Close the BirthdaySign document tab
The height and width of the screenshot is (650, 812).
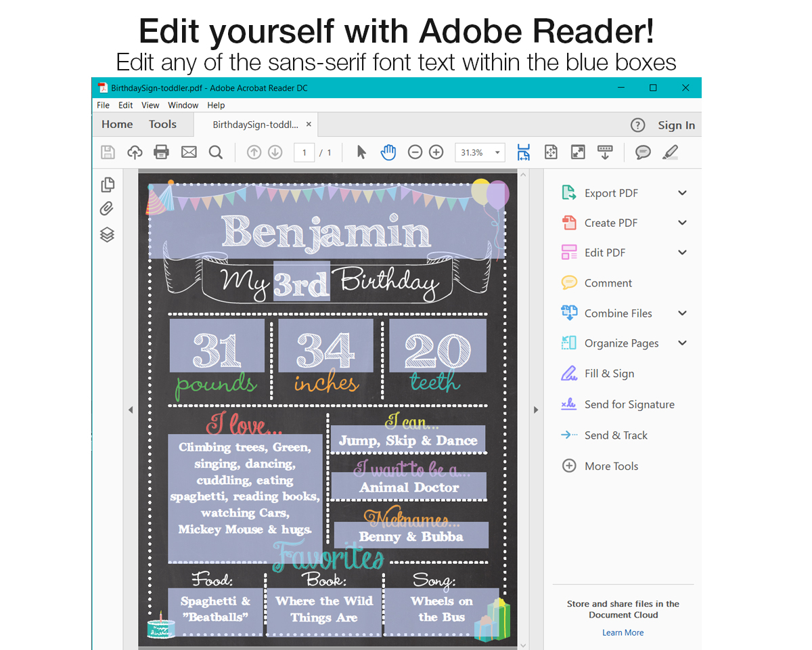(309, 125)
